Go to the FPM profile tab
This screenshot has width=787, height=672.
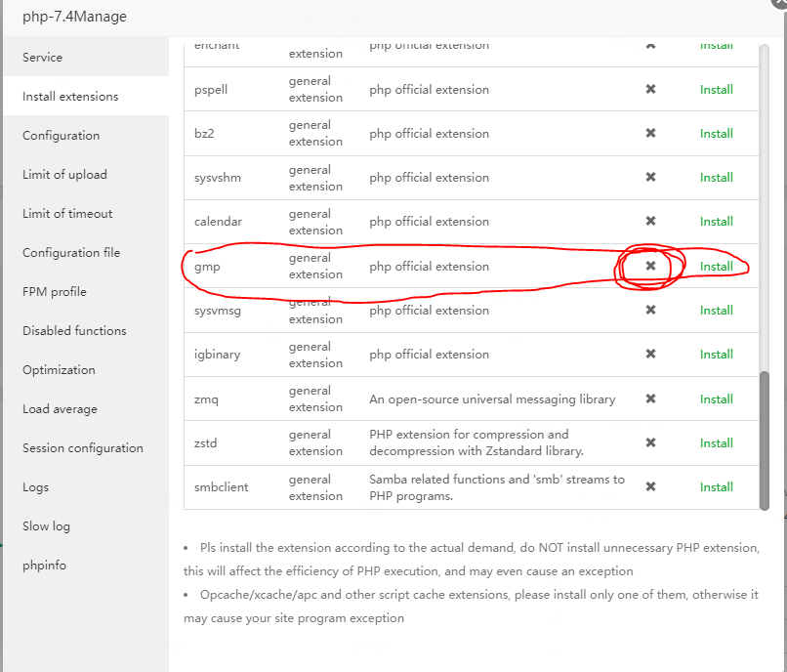[55, 292]
